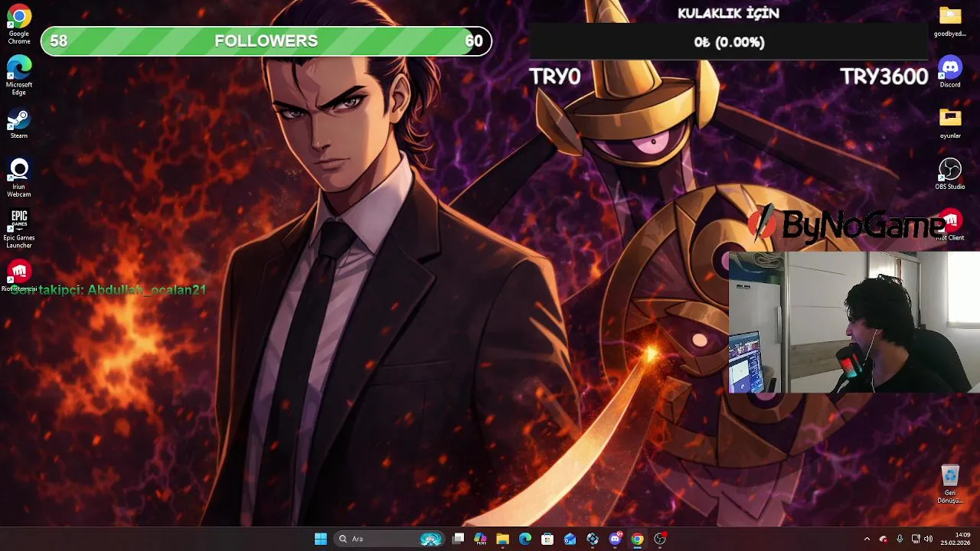Select the Steam desktop icon
This screenshot has width=980, height=551.
click(x=19, y=124)
